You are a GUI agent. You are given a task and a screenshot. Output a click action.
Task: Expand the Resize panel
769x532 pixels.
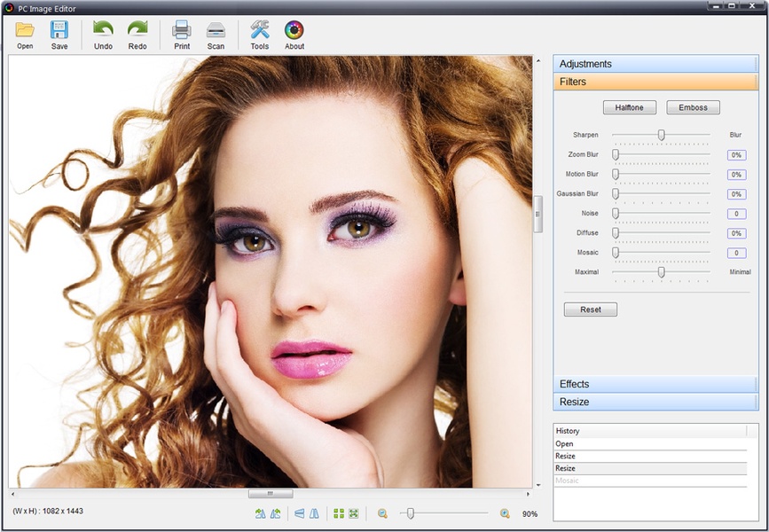pos(655,402)
